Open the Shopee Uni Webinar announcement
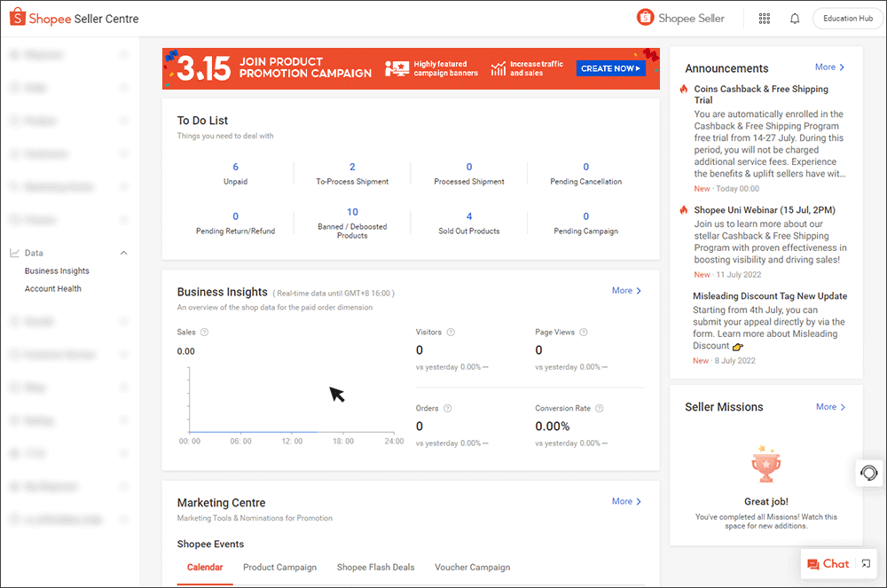The width and height of the screenshot is (887, 588). (765, 210)
